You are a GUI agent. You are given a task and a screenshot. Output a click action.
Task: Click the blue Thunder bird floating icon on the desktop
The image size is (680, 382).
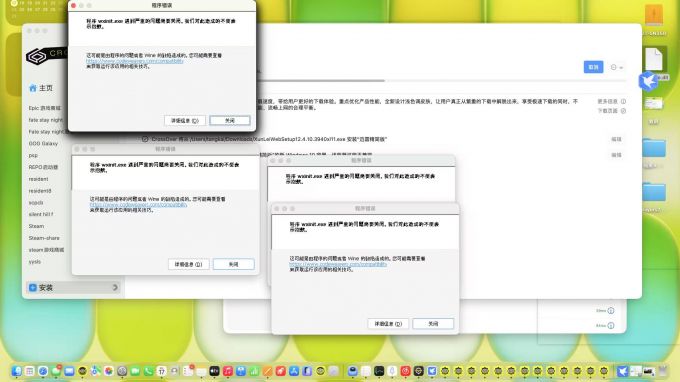(648, 81)
